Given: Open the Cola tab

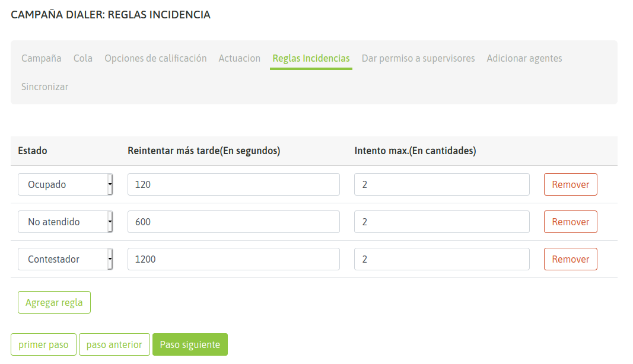Looking at the screenshot, I should point(83,58).
